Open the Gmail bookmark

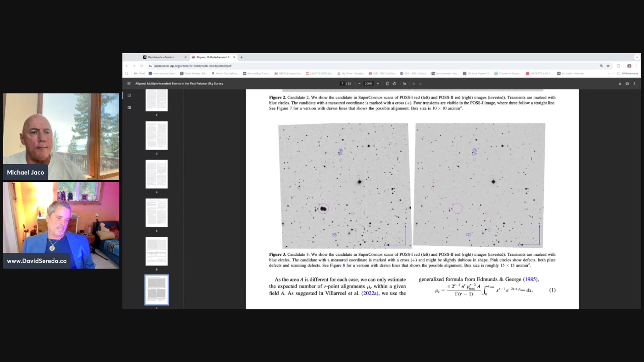tap(139, 73)
